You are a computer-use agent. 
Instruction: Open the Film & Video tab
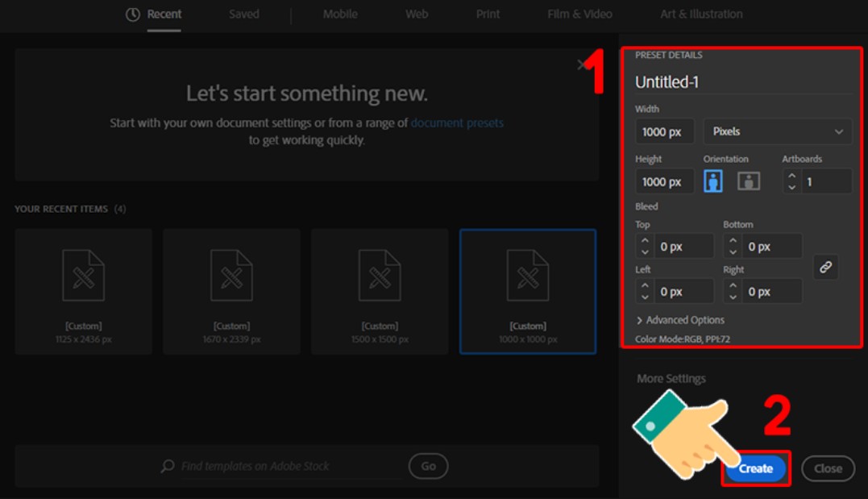pos(579,15)
